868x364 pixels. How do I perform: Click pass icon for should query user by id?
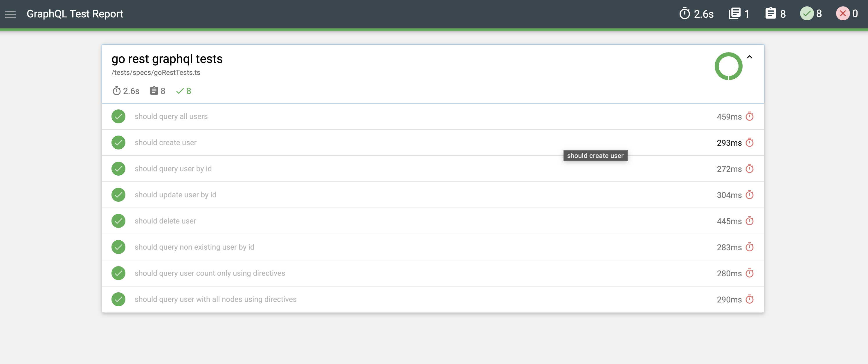pyautogui.click(x=118, y=169)
